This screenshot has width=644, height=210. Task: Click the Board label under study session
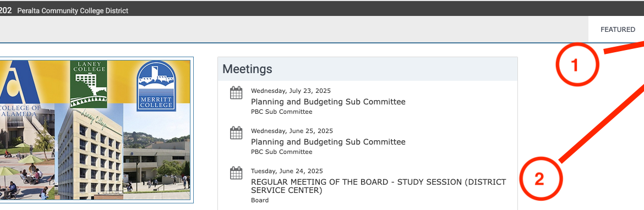pyautogui.click(x=260, y=200)
